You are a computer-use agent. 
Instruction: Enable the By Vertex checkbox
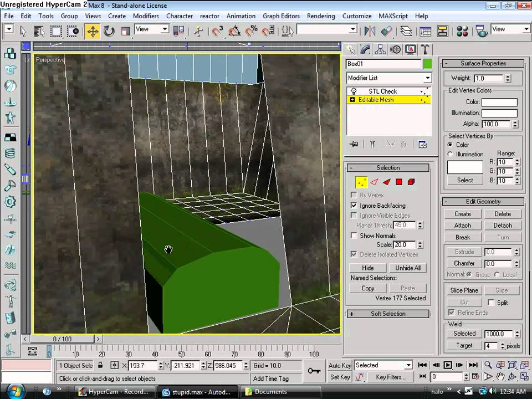[354, 195]
